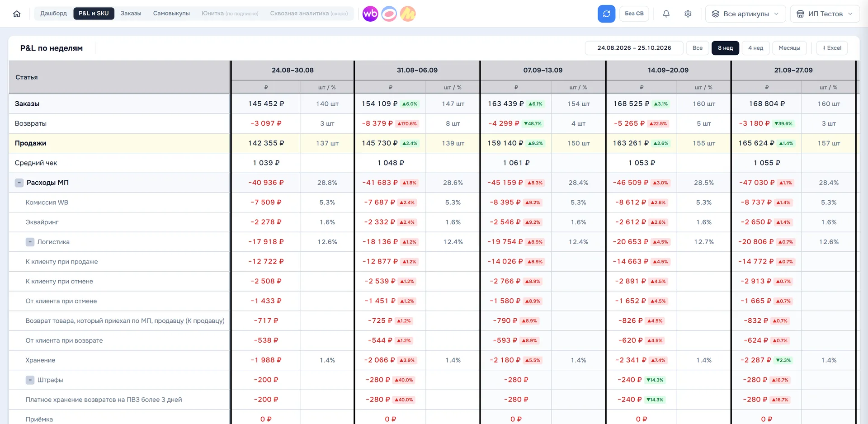The width and height of the screenshot is (868, 424).
Task: Select the 'Все' period filter
Action: coord(698,48)
